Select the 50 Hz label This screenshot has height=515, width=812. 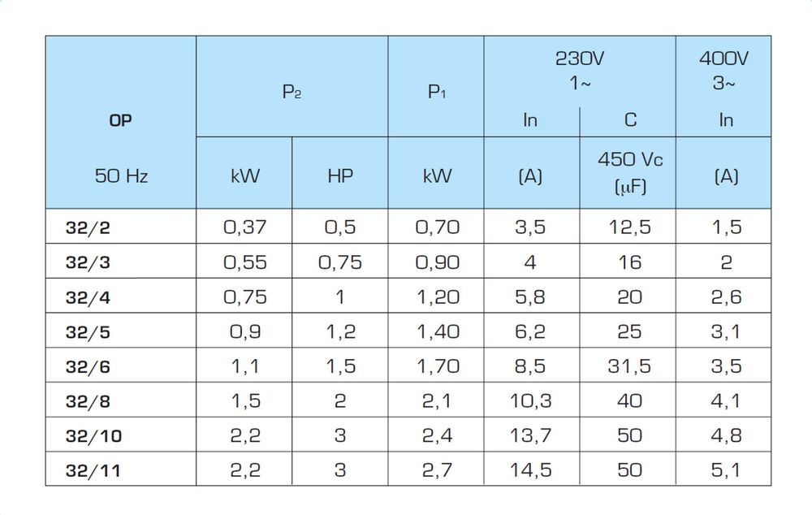pyautogui.click(x=120, y=175)
